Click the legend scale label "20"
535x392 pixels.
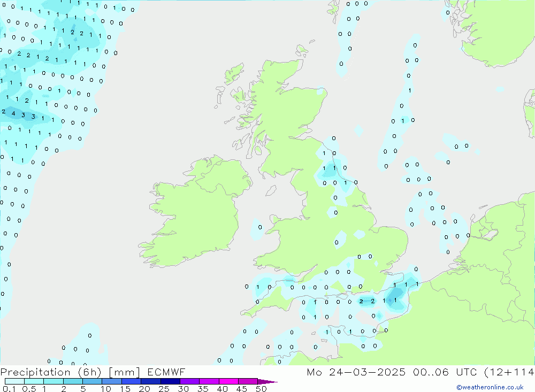(144, 389)
